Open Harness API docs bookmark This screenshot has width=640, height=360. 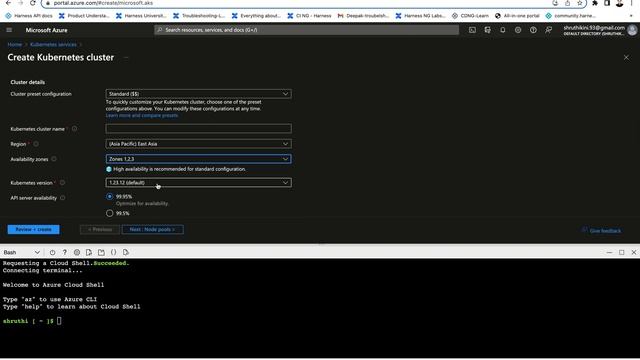[x=29, y=16]
